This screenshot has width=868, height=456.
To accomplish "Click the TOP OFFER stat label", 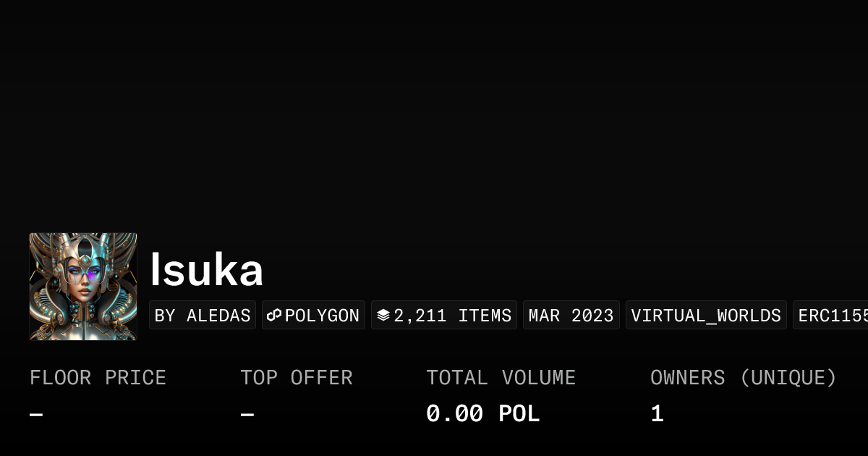I will pos(297,377).
